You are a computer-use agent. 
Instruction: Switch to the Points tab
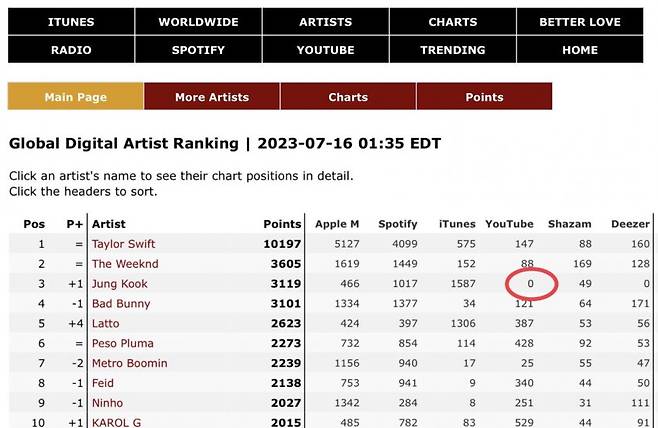point(484,97)
